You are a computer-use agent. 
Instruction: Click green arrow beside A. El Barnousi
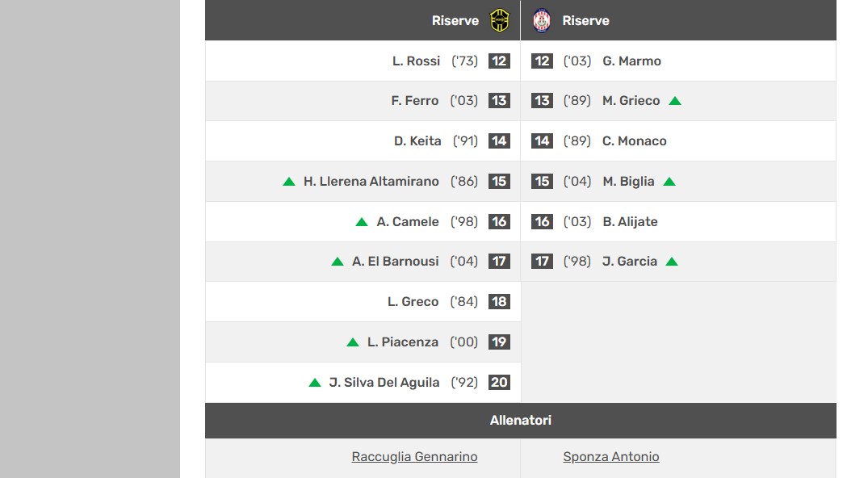click(338, 262)
